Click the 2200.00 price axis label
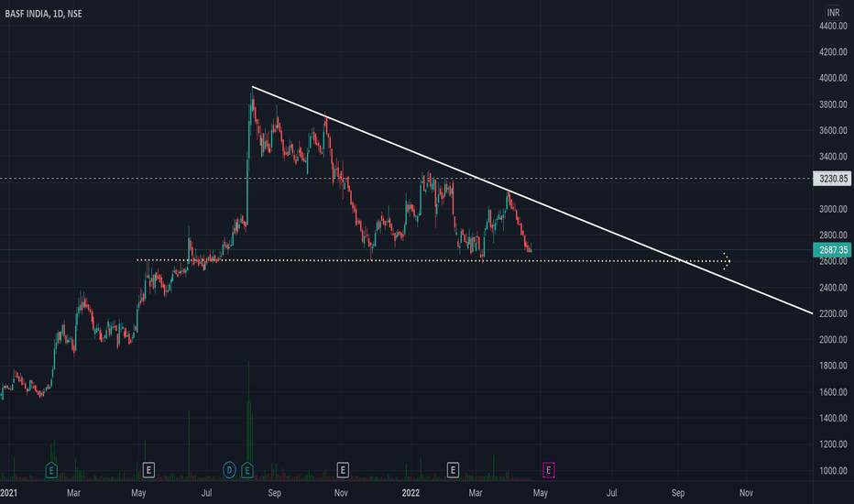 pos(833,313)
